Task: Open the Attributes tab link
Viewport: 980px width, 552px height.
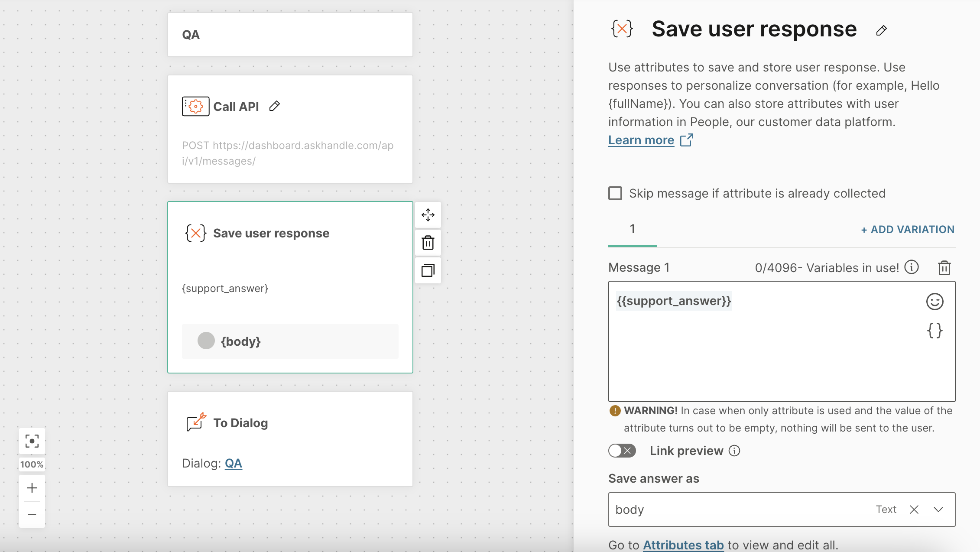Action: tap(683, 545)
